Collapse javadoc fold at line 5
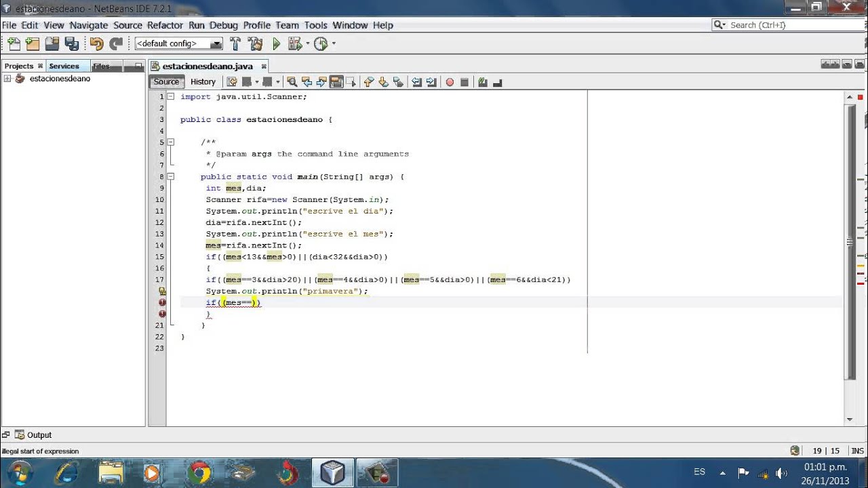868x488 pixels. tap(171, 142)
